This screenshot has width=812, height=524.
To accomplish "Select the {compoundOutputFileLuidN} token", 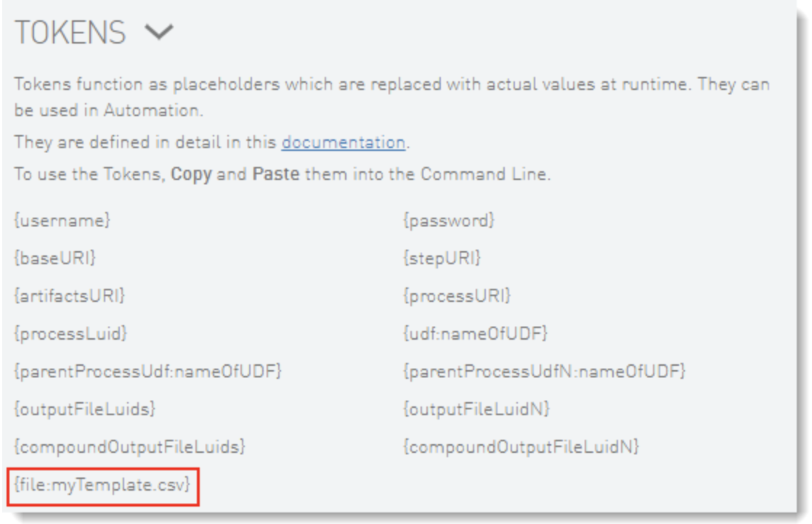I will tap(521, 447).
